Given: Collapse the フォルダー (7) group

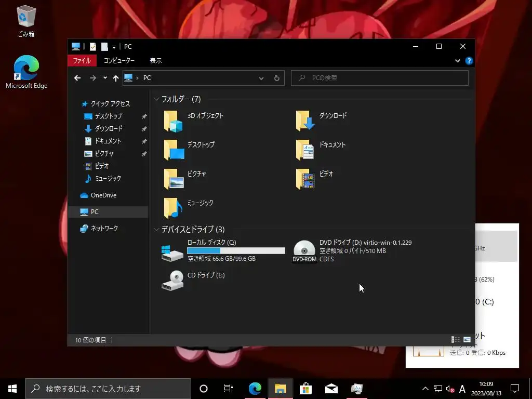Looking at the screenshot, I should [156, 99].
